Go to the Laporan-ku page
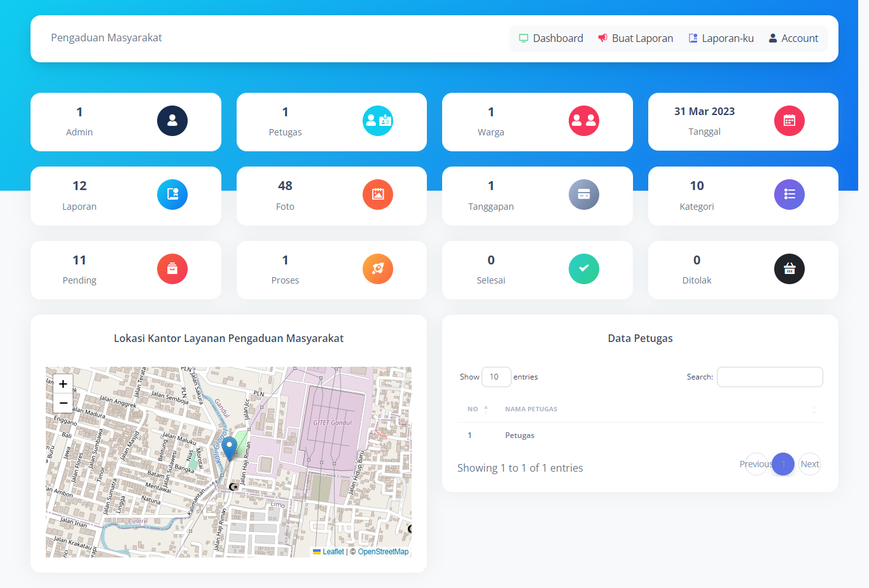Screen dimensions: 869x588 coord(721,38)
